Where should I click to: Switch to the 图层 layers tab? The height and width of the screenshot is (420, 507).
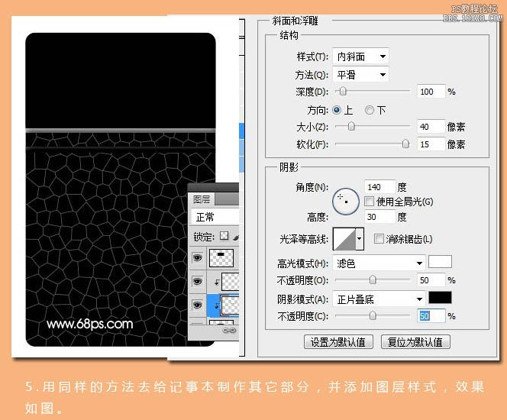(202, 199)
